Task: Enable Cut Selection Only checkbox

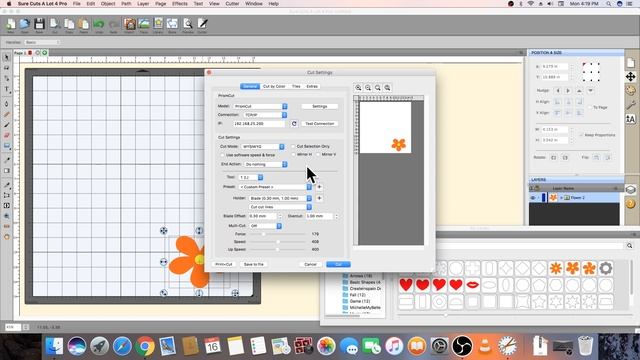Action: tap(293, 146)
